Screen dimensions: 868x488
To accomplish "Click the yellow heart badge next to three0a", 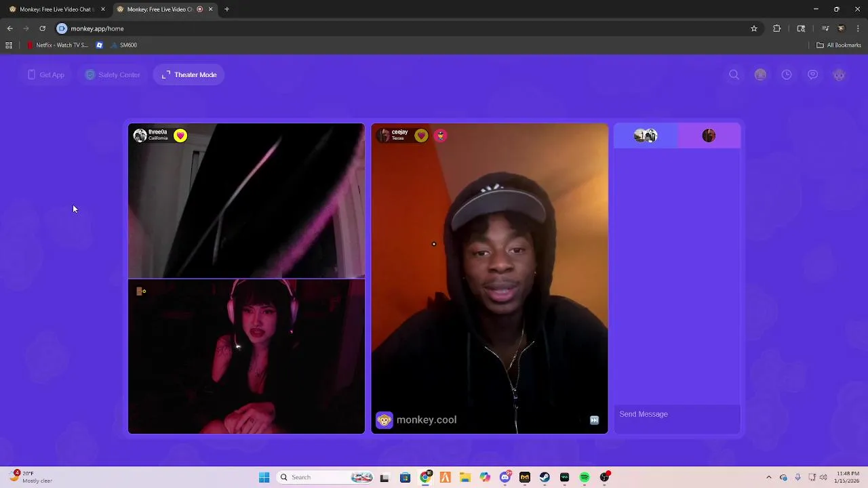I will (x=180, y=136).
